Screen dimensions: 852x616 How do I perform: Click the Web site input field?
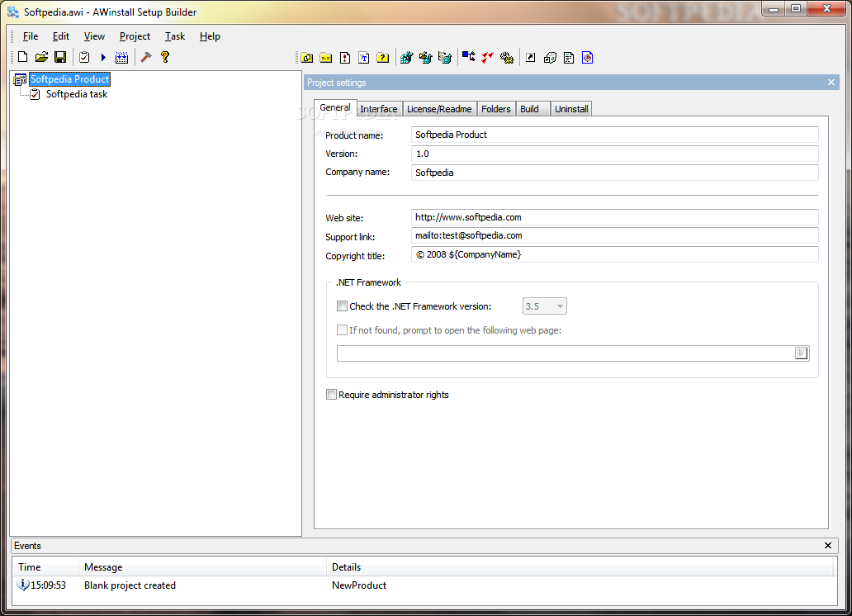[614, 217]
